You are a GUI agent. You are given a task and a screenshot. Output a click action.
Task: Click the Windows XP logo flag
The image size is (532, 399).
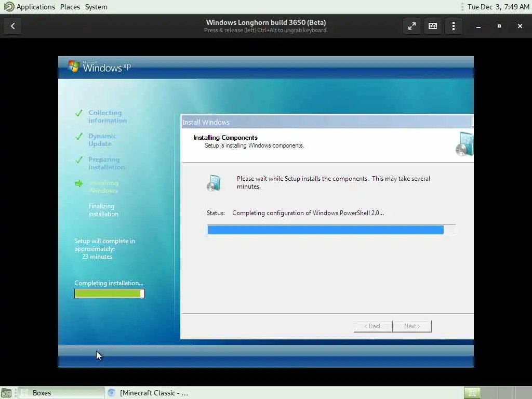pos(74,66)
